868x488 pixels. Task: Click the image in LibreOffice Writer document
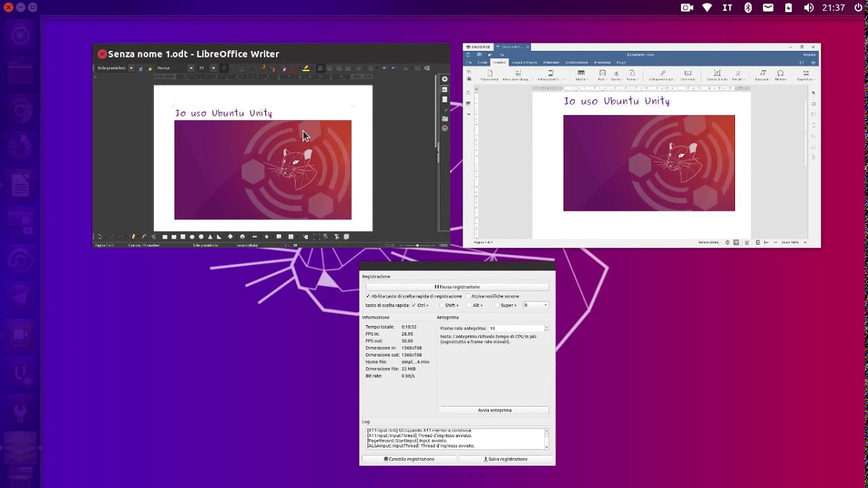263,170
